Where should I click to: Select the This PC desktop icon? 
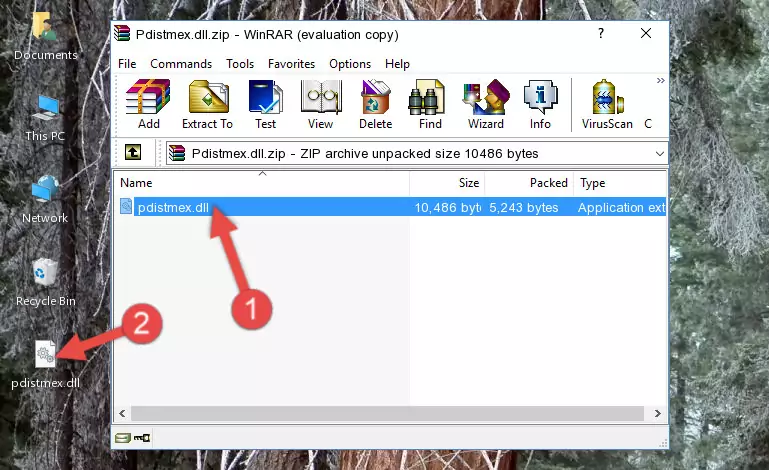[x=45, y=118]
